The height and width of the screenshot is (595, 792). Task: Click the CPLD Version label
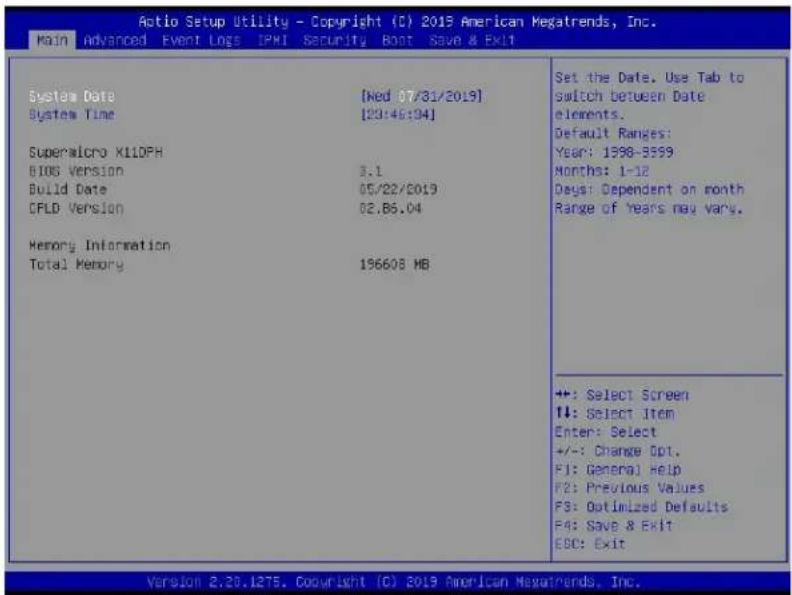coord(76,208)
